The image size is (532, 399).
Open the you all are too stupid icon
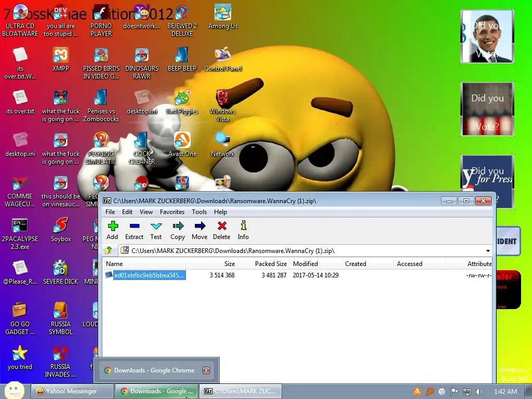click(61, 20)
